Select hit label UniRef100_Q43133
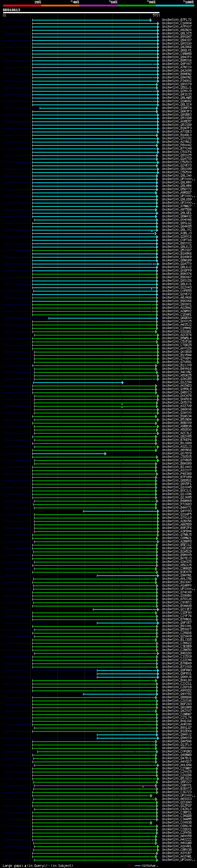Image resolution: width=197 pixels, height=868 pixels. 177,94
